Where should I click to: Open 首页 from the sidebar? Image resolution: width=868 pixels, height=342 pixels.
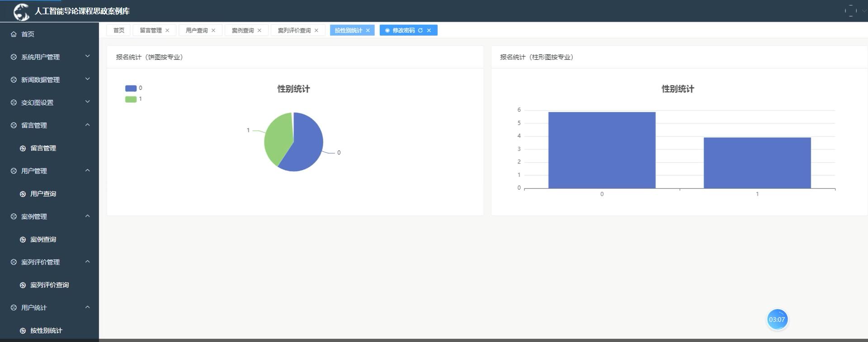coord(49,34)
